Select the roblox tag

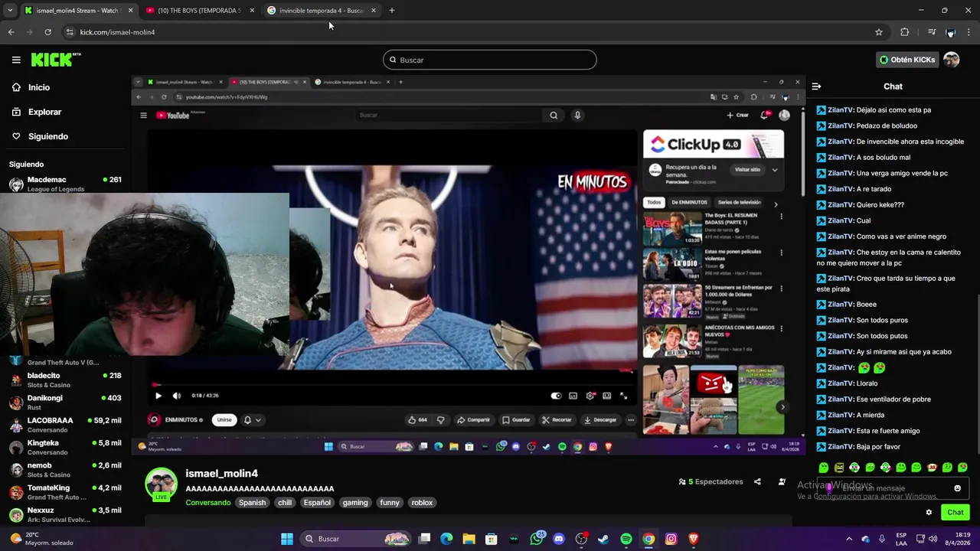point(422,503)
